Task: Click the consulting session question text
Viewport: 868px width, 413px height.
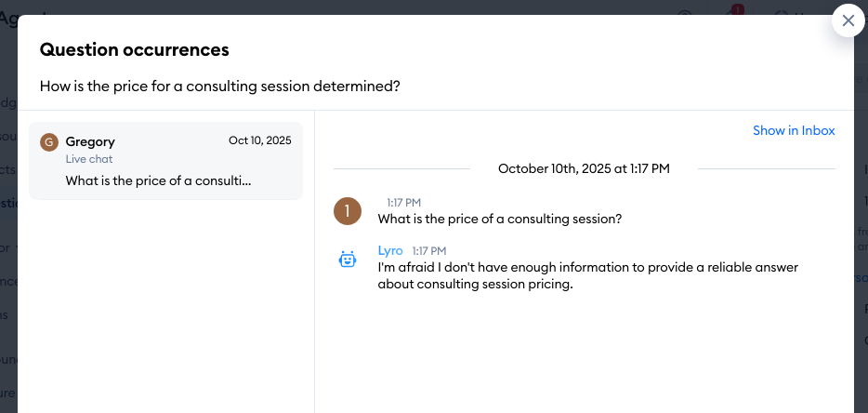Action: tap(220, 86)
